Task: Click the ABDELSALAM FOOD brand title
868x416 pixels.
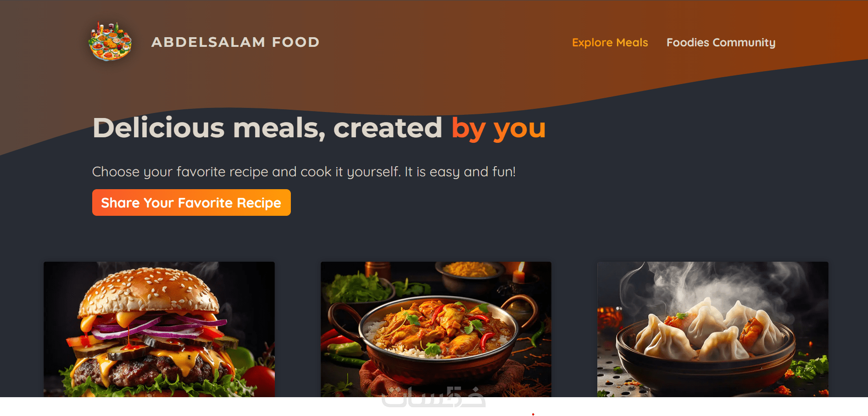Action: (235, 42)
